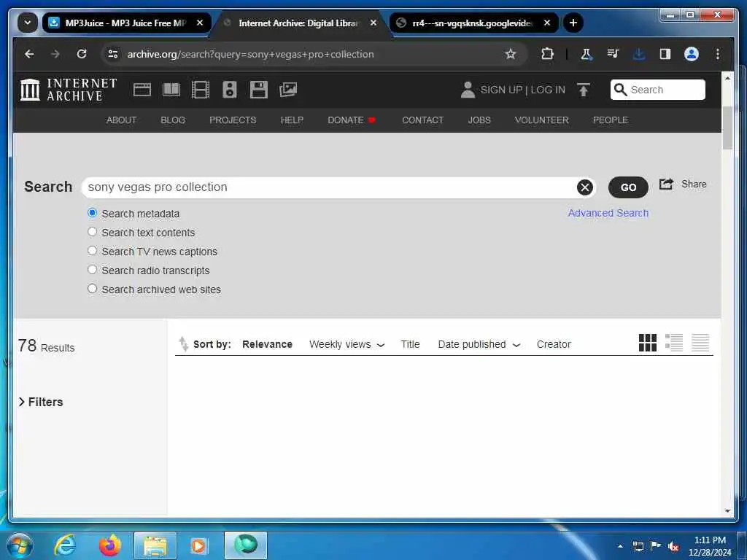
Task: Open the ABOUT menu item
Action: pyautogui.click(x=121, y=120)
